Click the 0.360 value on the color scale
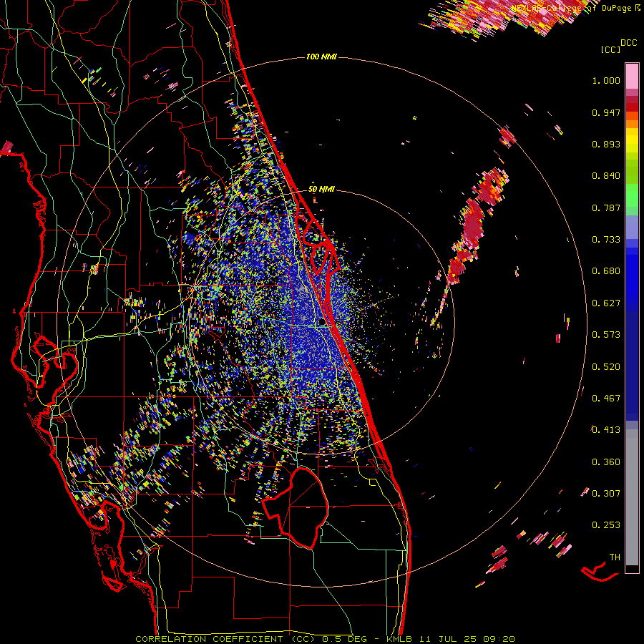644x644 pixels. [x=606, y=462]
